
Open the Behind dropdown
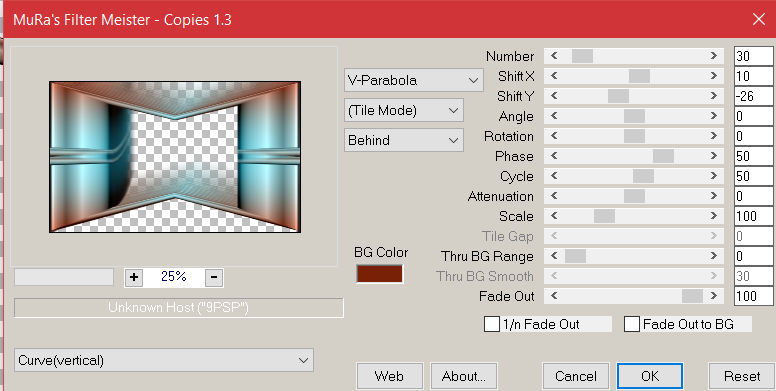(404, 140)
